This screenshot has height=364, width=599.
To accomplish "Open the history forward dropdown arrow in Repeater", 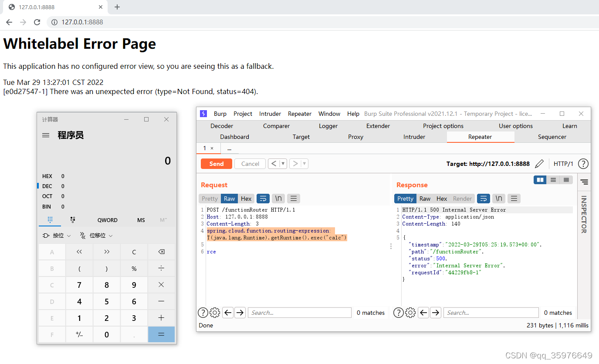I will [x=305, y=164].
